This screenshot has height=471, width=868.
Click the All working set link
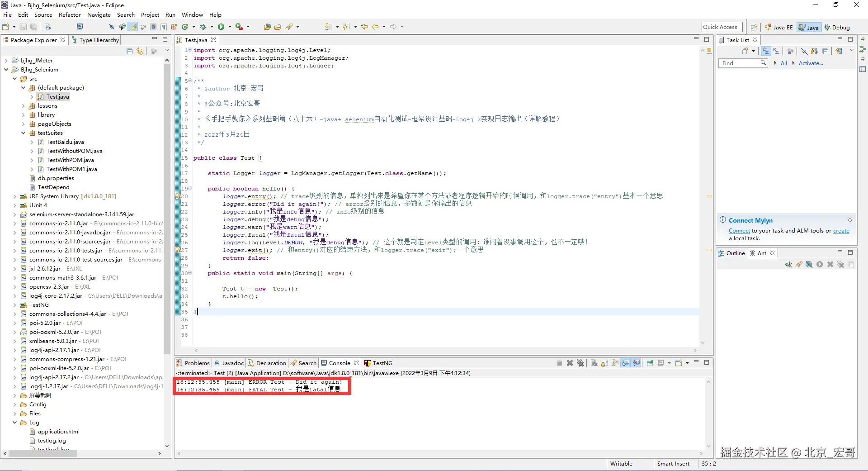[784, 63]
